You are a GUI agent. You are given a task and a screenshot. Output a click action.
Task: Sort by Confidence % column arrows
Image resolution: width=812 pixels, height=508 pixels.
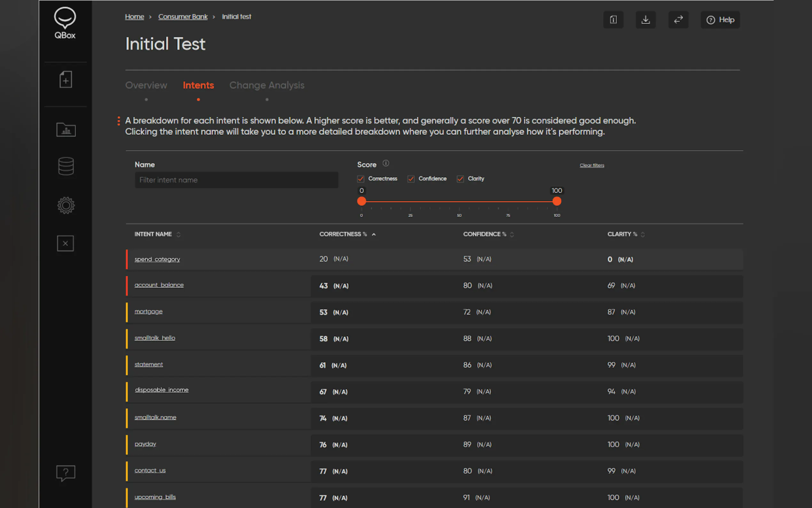(512, 234)
